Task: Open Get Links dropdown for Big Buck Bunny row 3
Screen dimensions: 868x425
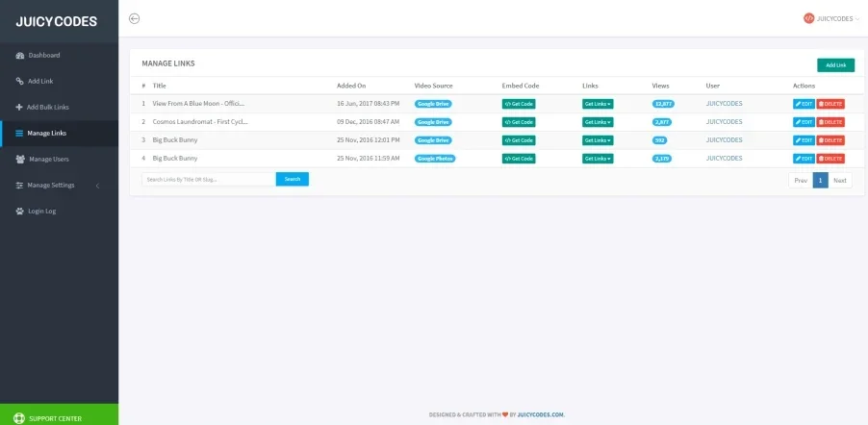Action: coord(598,140)
